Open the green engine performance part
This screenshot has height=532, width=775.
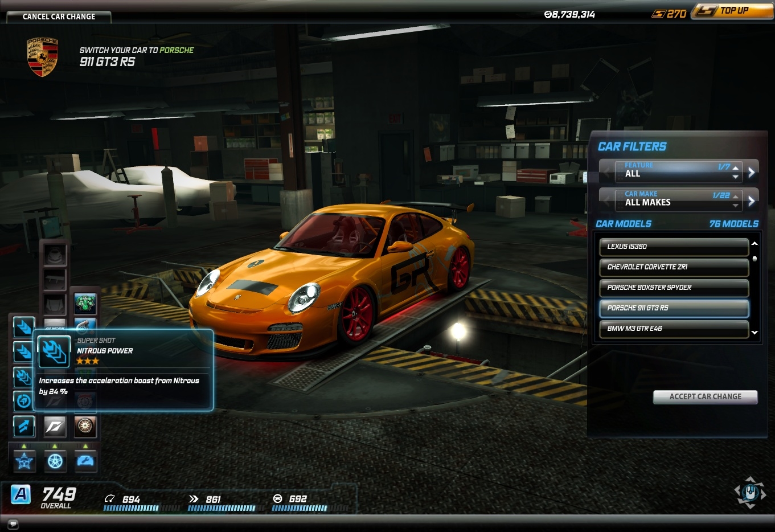85,304
